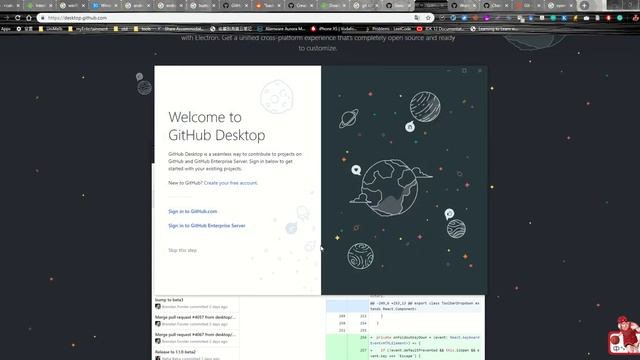Viewport: 640px width, 360px height.
Task: Open the JDK 12 Documentation bookmark
Action: [x=440, y=29]
